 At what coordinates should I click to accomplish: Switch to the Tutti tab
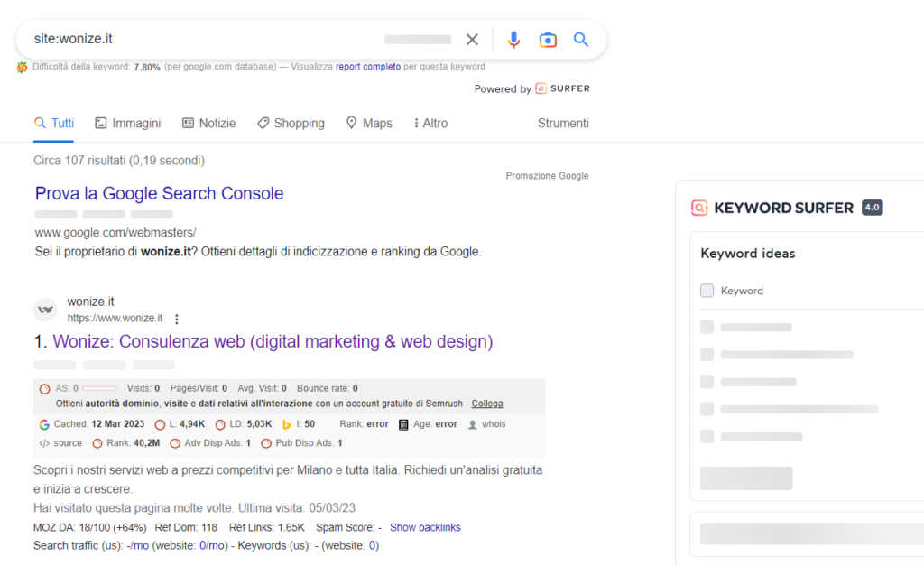[x=53, y=124]
